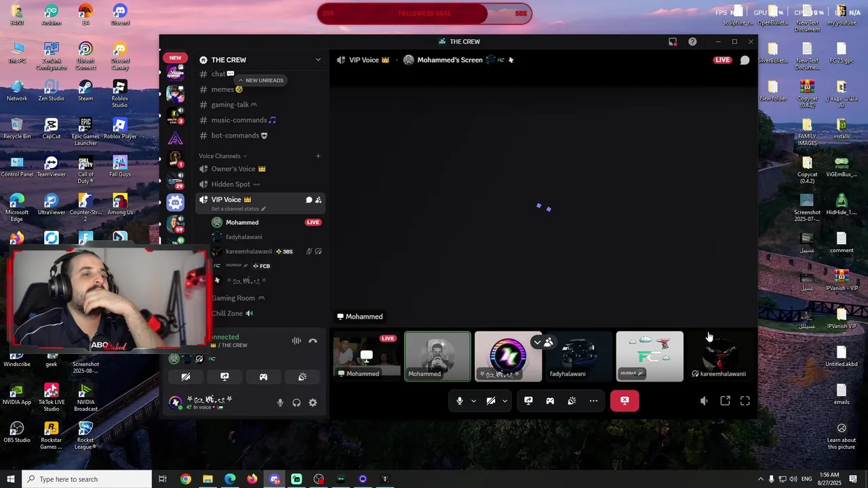The height and width of the screenshot is (488, 868).
Task: Share your screen from voice panel
Action: pos(224,377)
